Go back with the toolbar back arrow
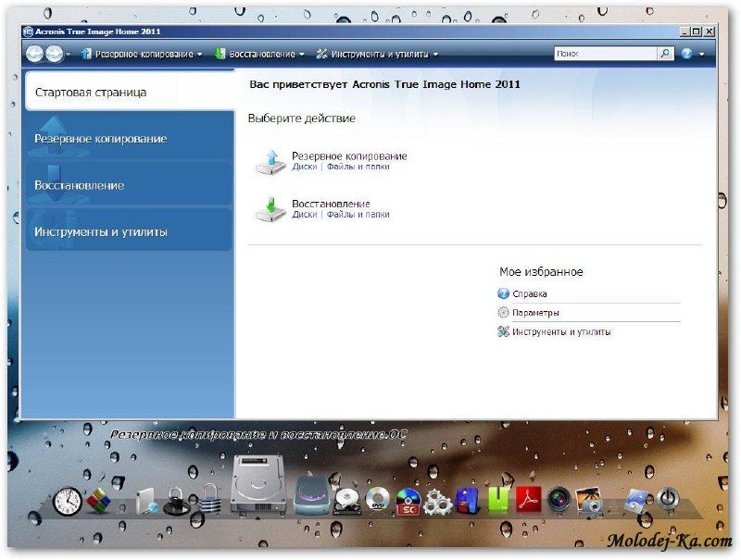 point(34,54)
